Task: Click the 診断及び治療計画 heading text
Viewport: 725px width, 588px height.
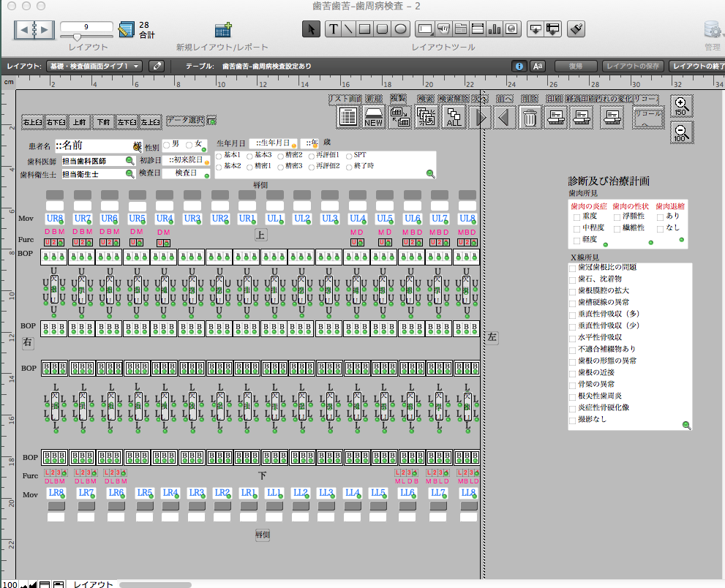Action: point(609,181)
